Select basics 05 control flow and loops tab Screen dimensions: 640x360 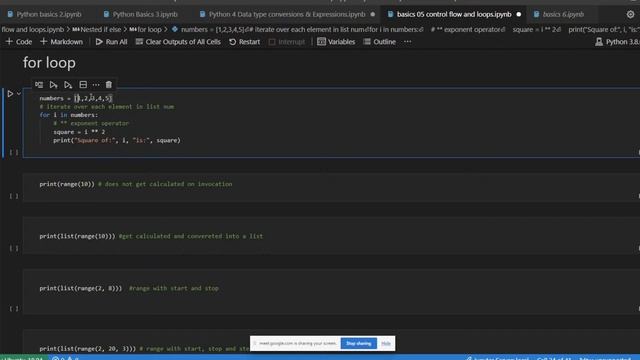(x=454, y=14)
